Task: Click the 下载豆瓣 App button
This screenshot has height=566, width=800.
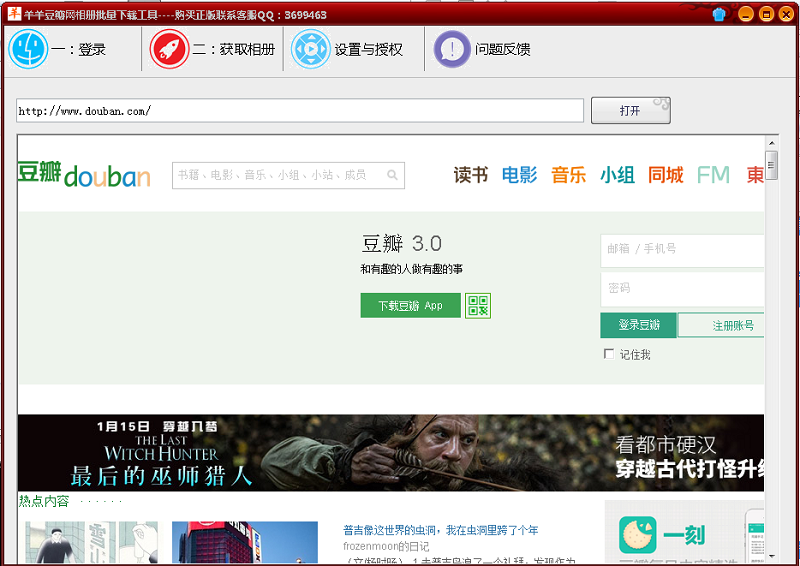Action: 410,306
